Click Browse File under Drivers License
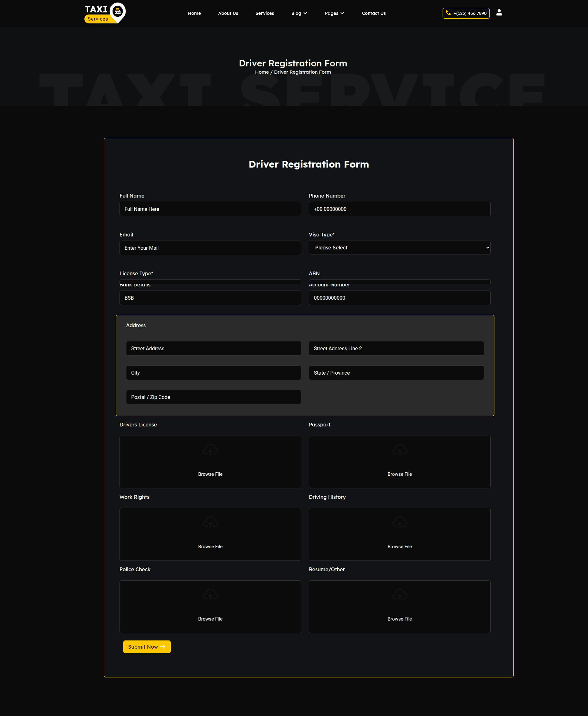 tap(210, 474)
